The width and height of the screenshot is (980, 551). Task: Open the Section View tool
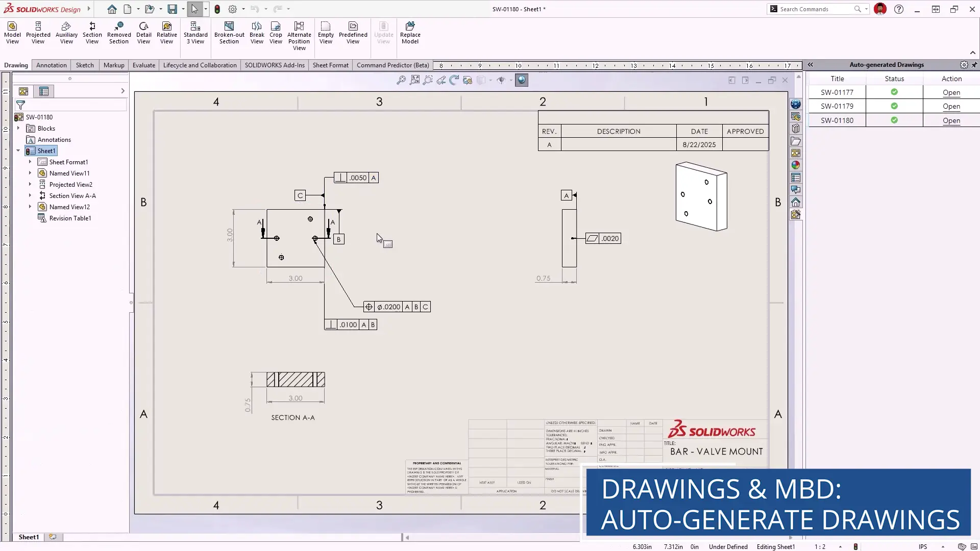(92, 32)
